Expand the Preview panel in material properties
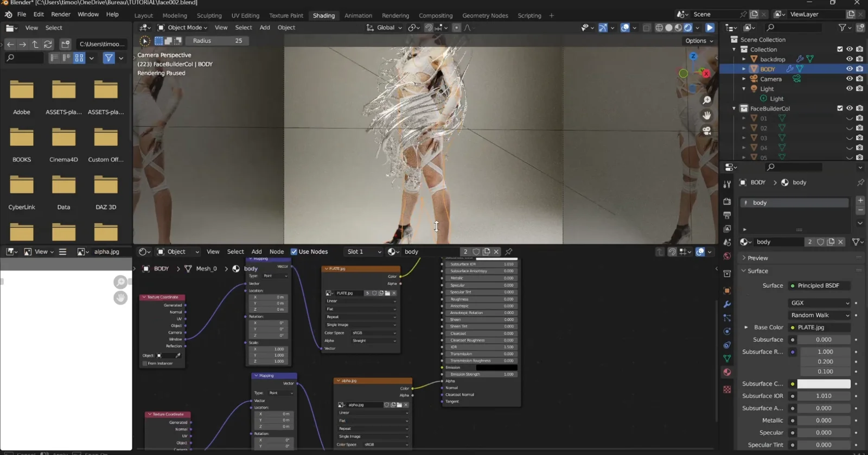 click(757, 258)
